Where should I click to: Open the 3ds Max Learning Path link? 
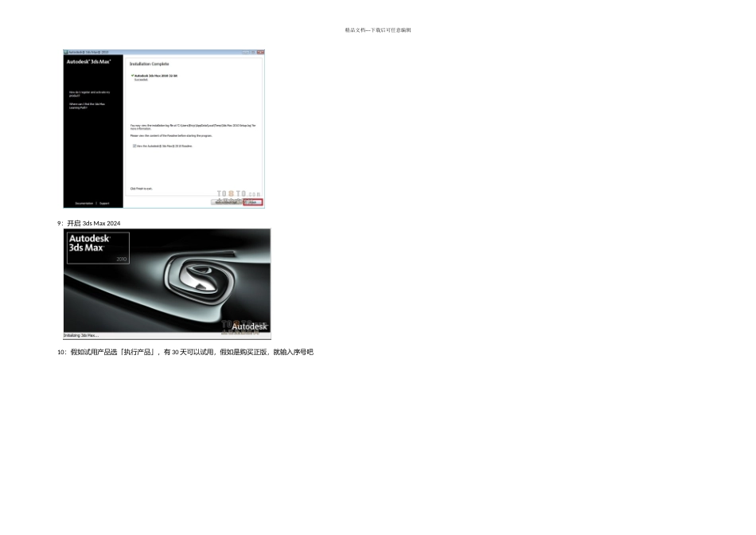point(88,106)
